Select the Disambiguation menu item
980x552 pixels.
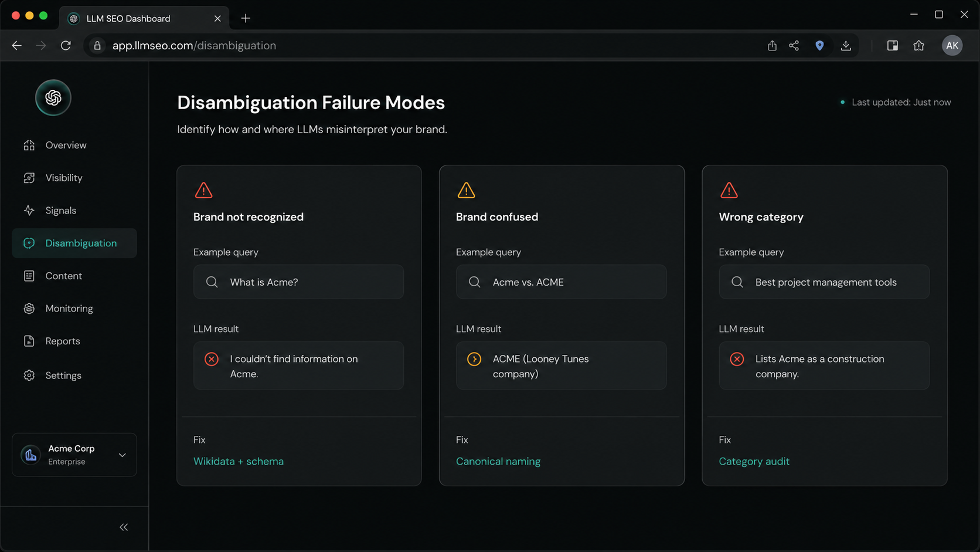coord(74,243)
